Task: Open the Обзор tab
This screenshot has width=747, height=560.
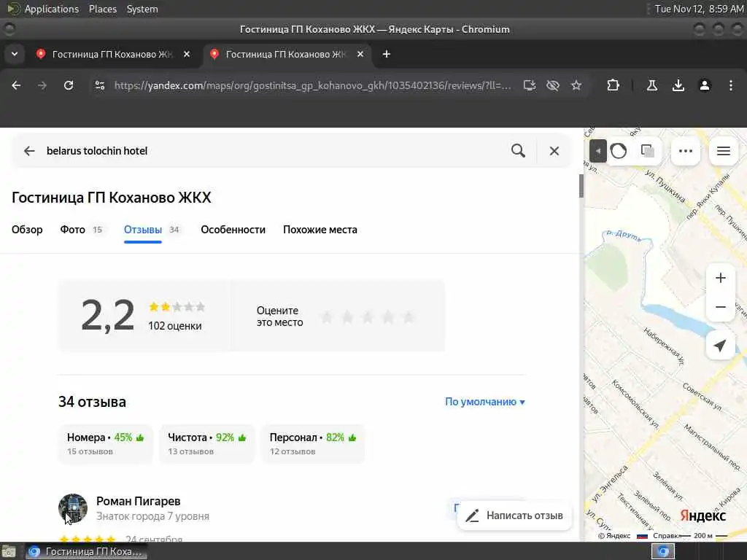Action: [x=27, y=230]
